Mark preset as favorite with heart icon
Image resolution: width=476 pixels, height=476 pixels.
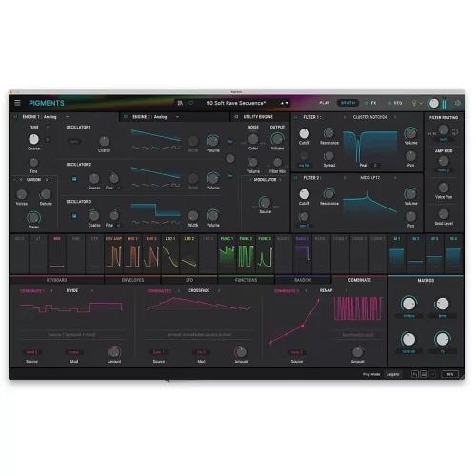(x=191, y=103)
